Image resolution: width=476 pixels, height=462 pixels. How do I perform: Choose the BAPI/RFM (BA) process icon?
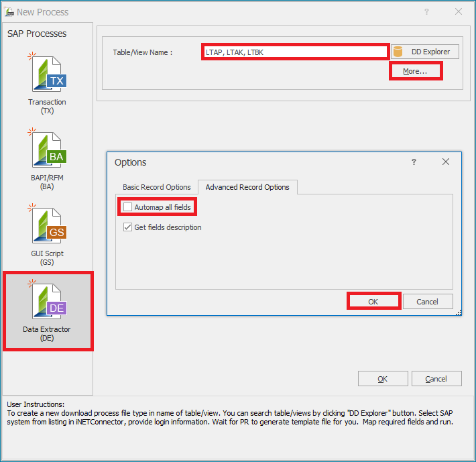pyautogui.click(x=48, y=151)
